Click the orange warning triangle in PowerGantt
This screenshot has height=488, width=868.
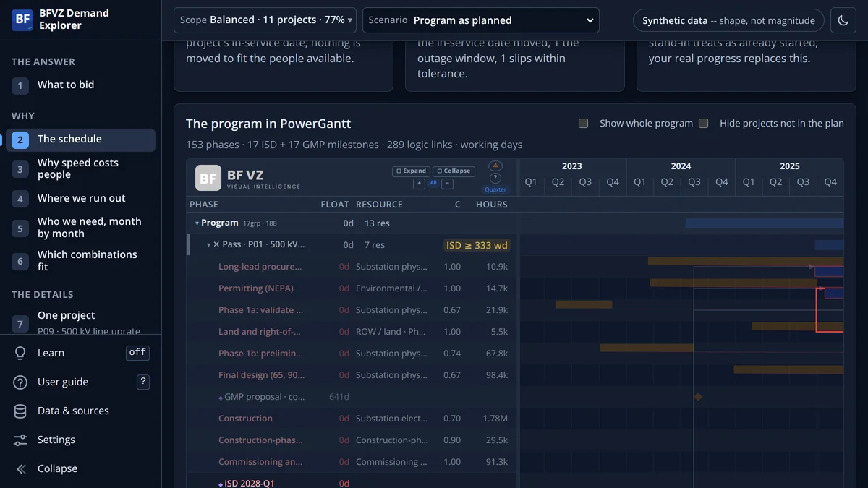click(495, 166)
